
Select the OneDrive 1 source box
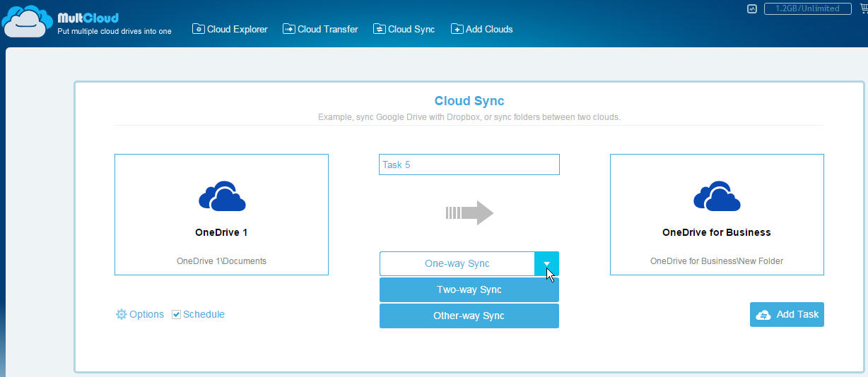click(x=221, y=215)
